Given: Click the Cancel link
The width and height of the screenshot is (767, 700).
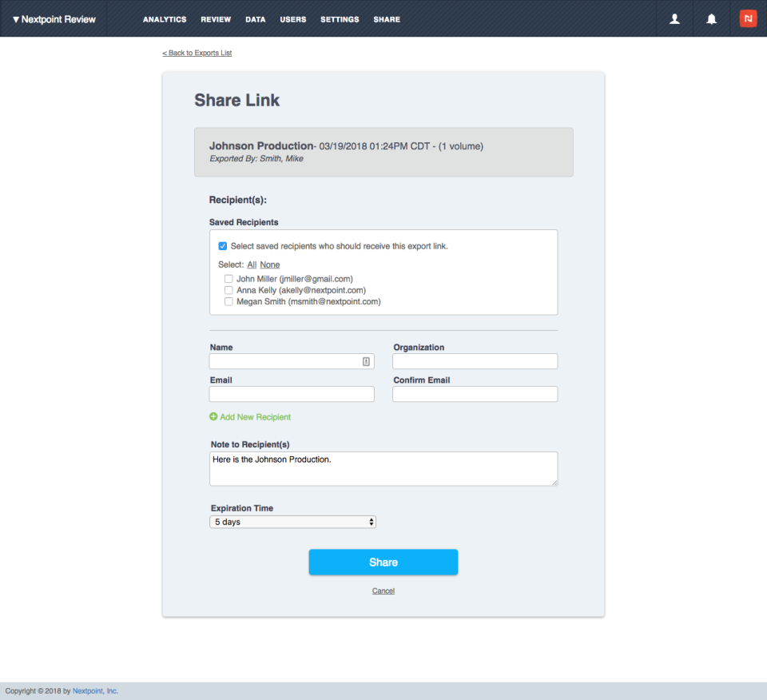Looking at the screenshot, I should 383,591.
